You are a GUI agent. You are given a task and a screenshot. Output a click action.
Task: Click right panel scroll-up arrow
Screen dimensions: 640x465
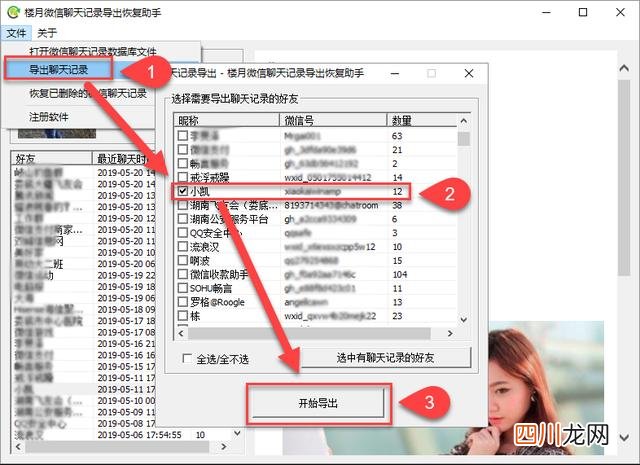click(x=624, y=68)
